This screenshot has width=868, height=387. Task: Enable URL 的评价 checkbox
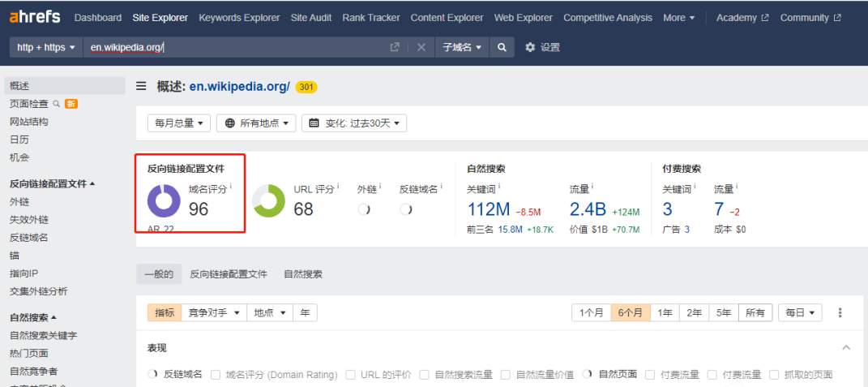[350, 375]
